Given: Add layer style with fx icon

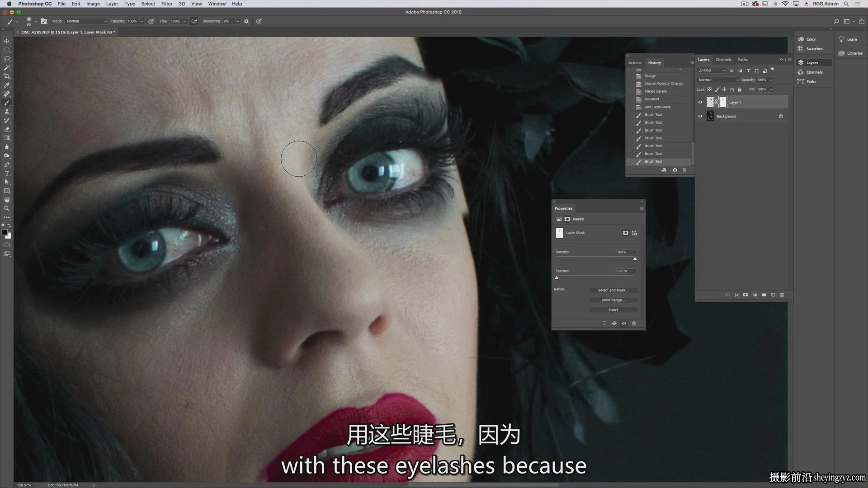Looking at the screenshot, I should pos(736,295).
